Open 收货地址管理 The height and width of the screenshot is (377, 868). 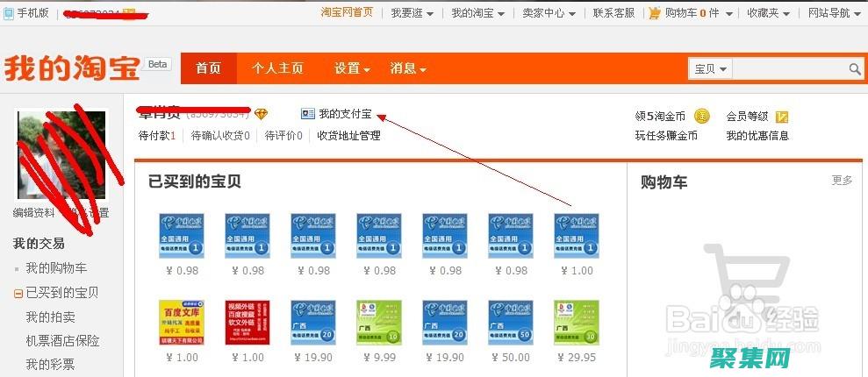(x=348, y=135)
